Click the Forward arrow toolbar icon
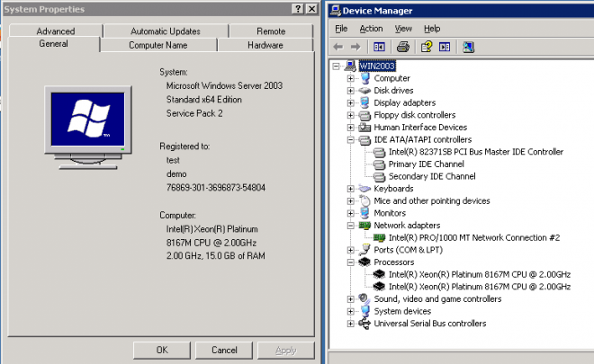 355,47
